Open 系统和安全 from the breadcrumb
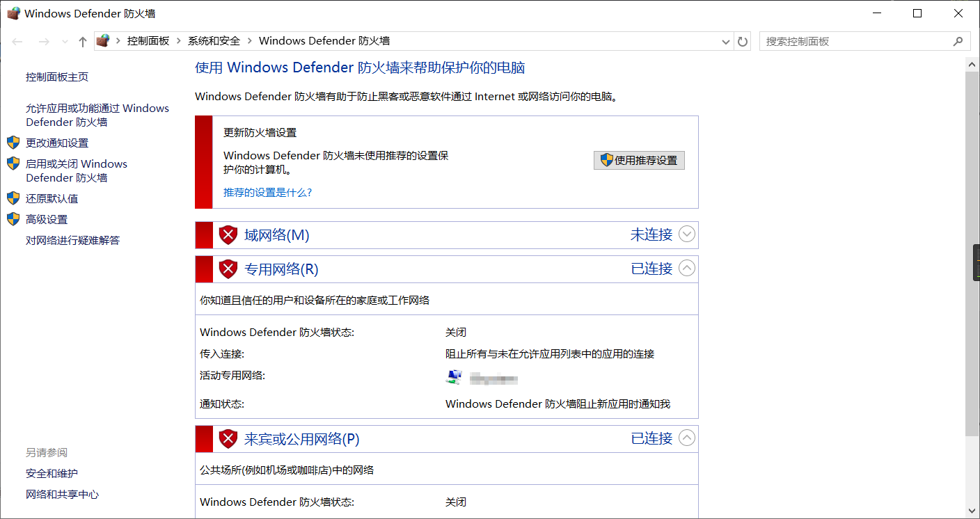The width and height of the screenshot is (980, 519). [x=214, y=41]
